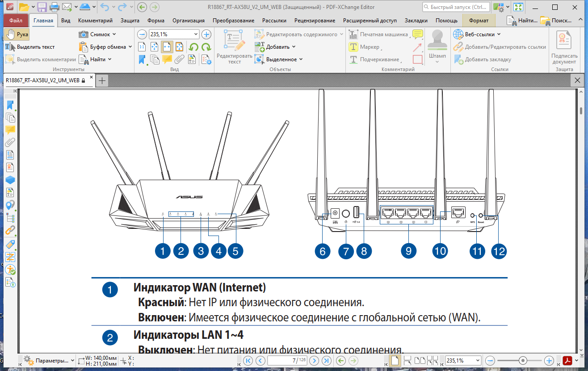Select Fit Visible view icon
Screen dimensions: 588x371
180,47
